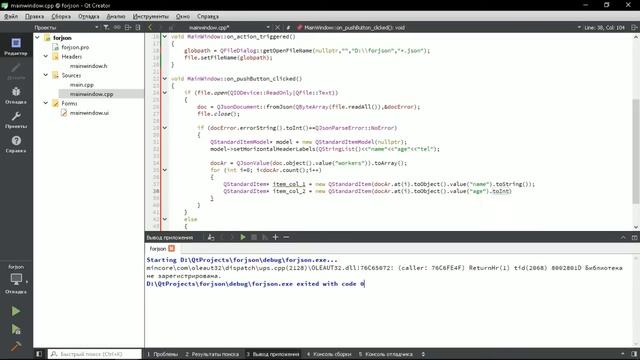Image resolution: width=640 pixels, height=360 pixels.
Task: Open the Отладка debug mode with bug icon
Action: [x=16, y=95]
